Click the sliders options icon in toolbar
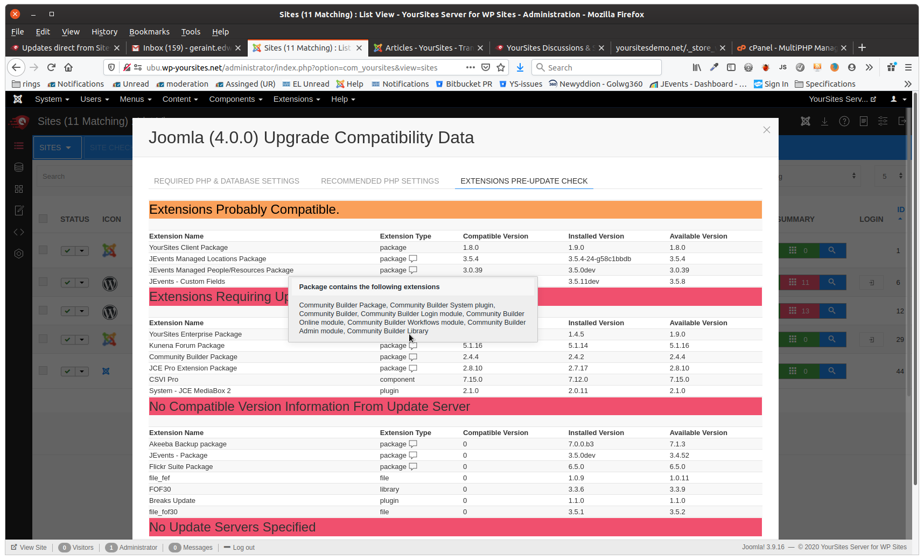This screenshot has width=924, height=560. click(x=883, y=121)
